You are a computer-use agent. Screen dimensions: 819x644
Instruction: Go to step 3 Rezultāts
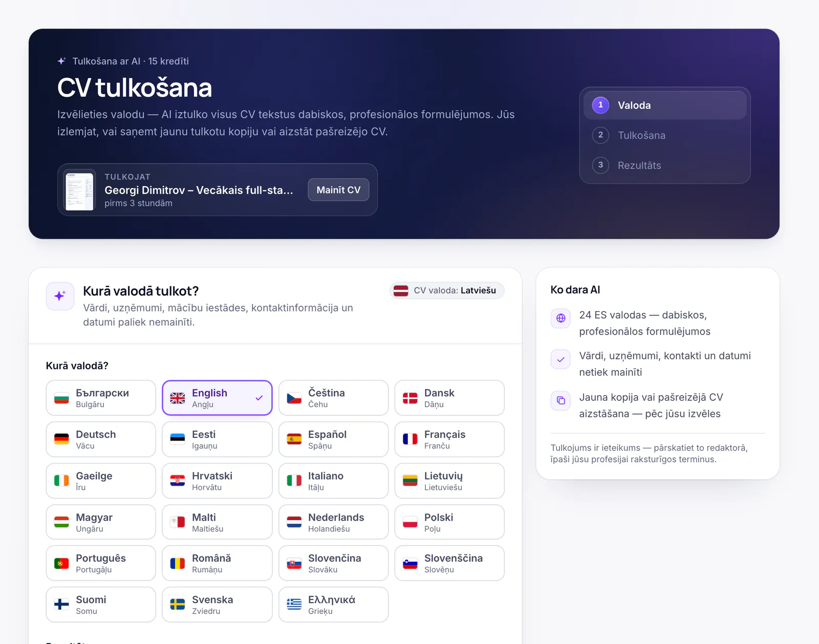coord(665,165)
